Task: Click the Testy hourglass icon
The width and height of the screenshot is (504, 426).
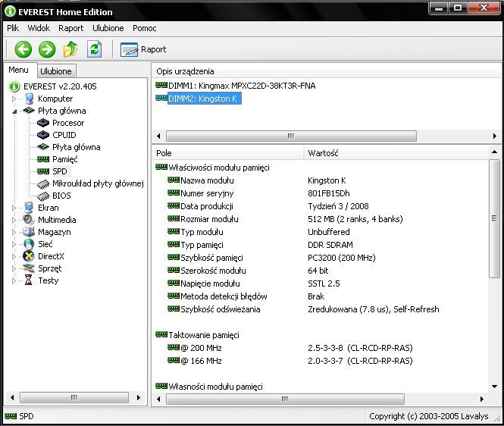Action: (x=29, y=280)
